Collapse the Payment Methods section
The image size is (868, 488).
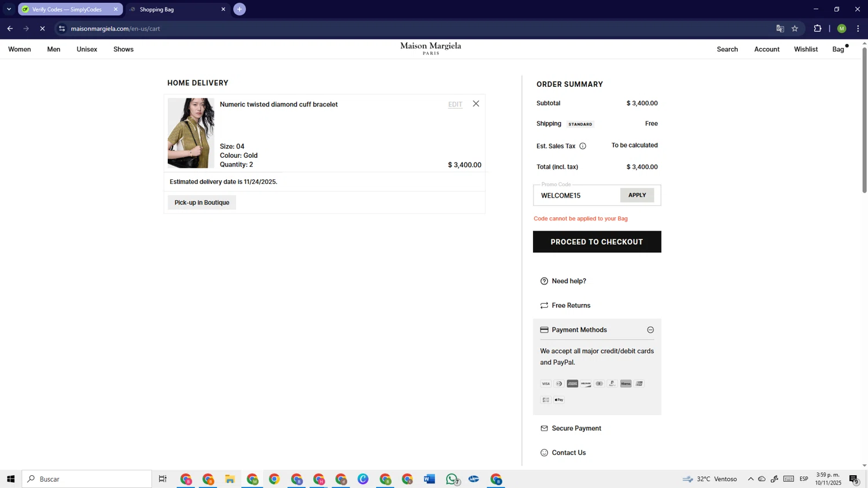(650, 330)
